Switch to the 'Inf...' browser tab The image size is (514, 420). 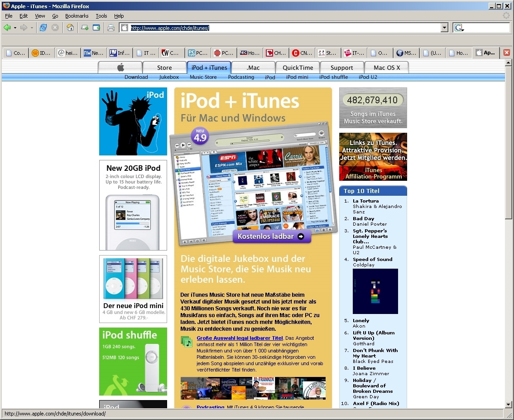click(120, 53)
